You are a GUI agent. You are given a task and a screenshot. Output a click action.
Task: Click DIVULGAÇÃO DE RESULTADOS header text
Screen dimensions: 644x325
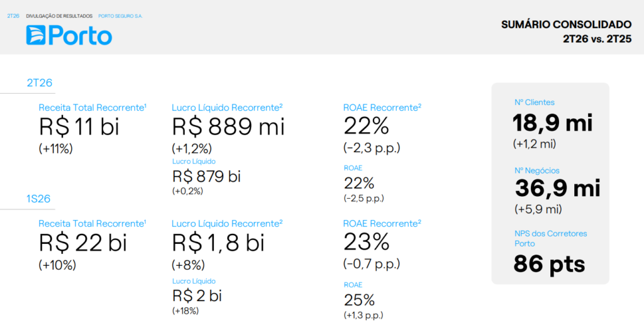[x=59, y=16]
